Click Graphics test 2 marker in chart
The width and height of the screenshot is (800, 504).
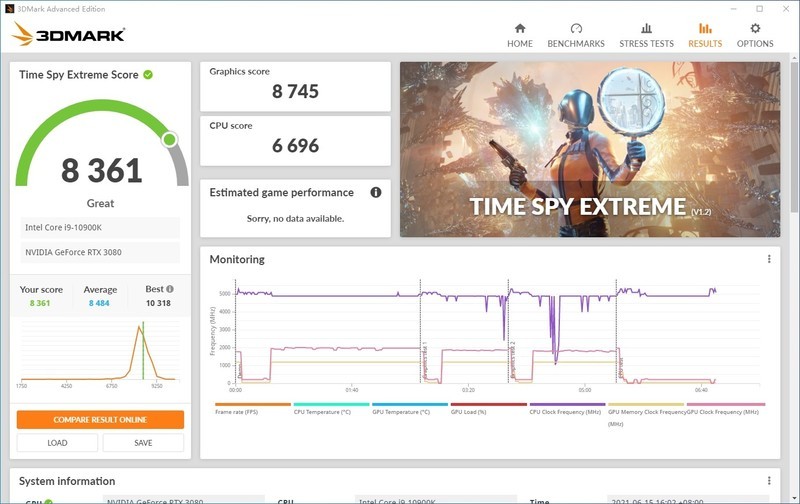(x=512, y=362)
